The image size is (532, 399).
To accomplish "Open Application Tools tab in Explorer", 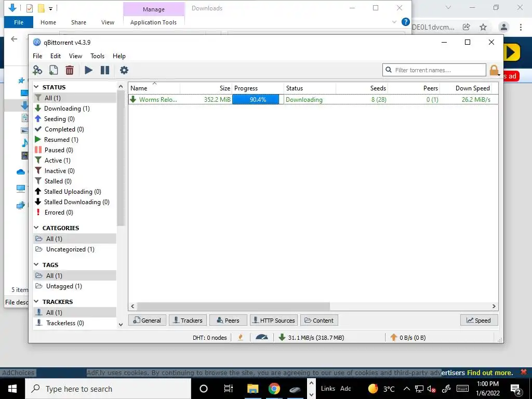I will (153, 22).
